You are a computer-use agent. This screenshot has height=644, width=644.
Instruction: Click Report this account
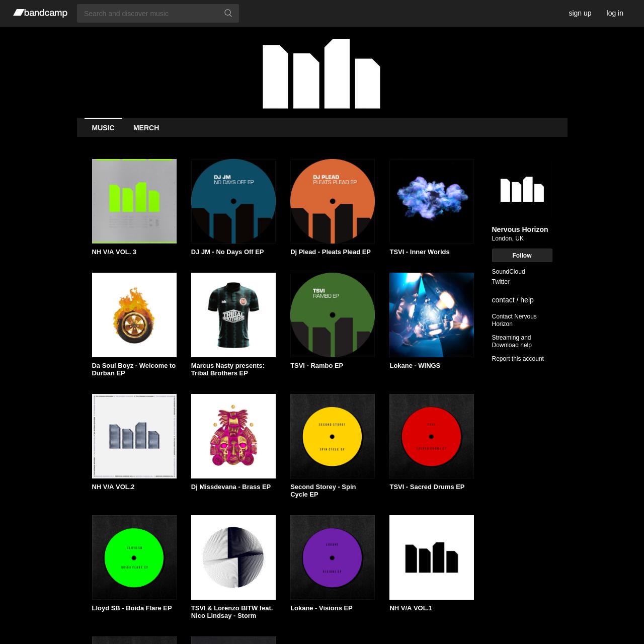[x=518, y=359]
